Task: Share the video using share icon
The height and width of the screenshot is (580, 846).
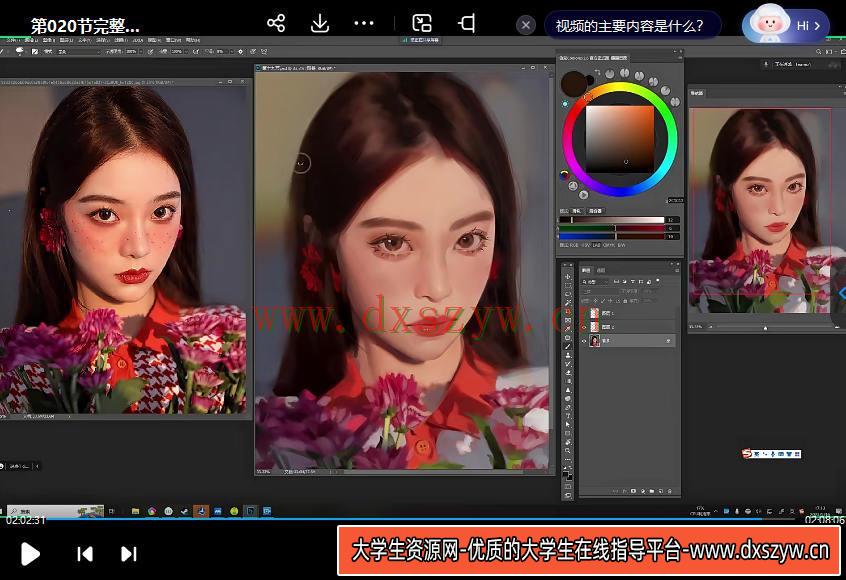Action: tap(276, 23)
